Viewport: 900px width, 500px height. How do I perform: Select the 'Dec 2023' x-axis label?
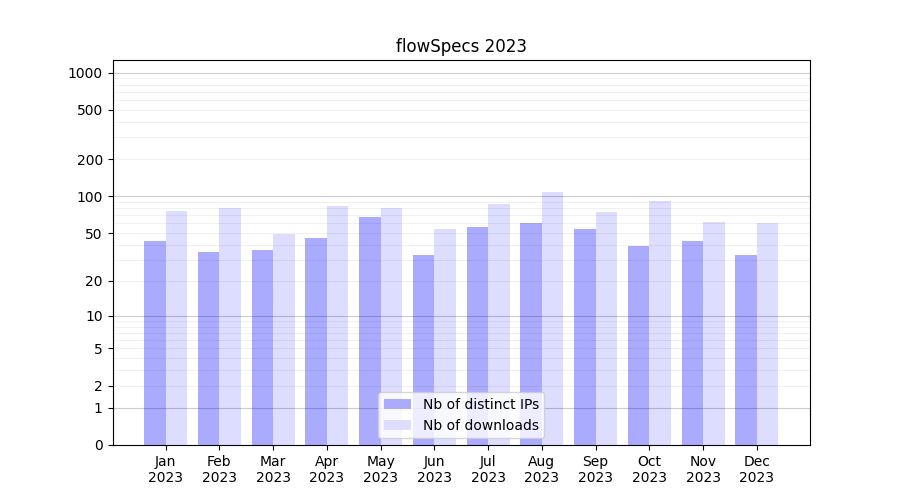[757, 469]
